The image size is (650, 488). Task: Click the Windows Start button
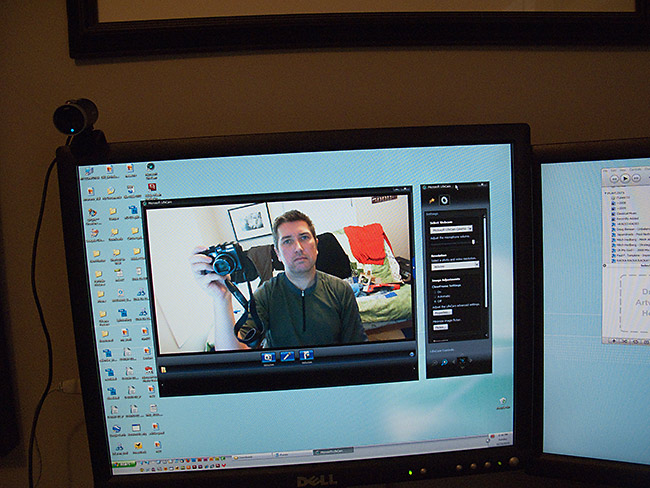click(124, 463)
